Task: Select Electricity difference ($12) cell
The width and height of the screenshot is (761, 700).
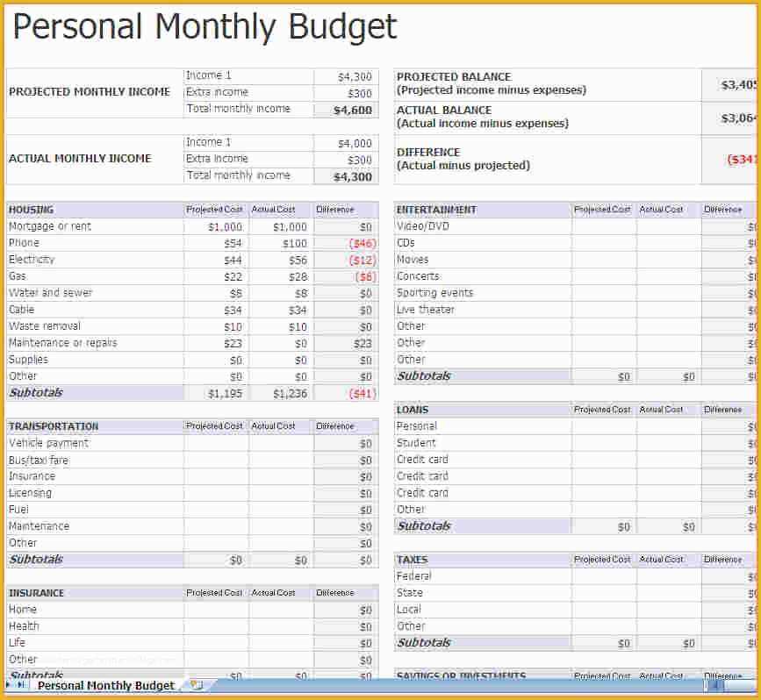Action: click(347, 260)
